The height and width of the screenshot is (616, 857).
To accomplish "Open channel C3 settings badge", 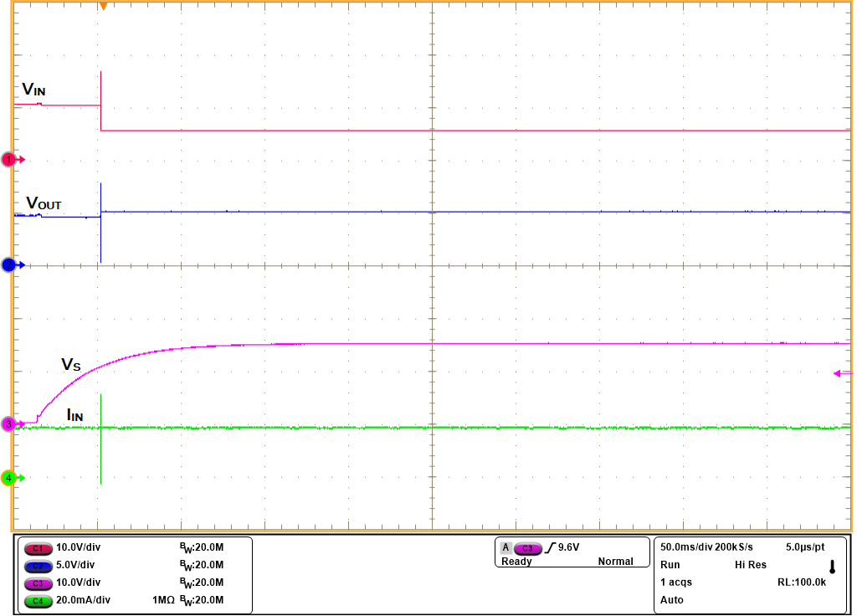I will (38, 583).
